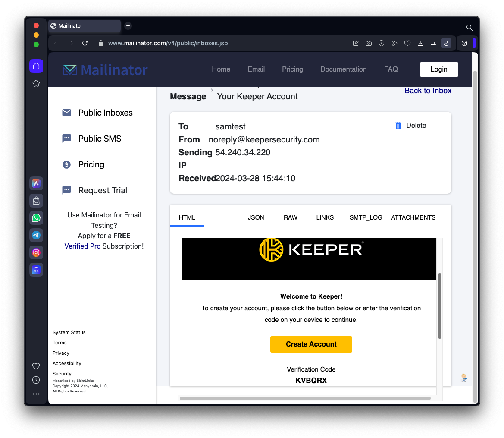Open Aria AI sidebar icon
The image size is (504, 438).
pos(36,183)
